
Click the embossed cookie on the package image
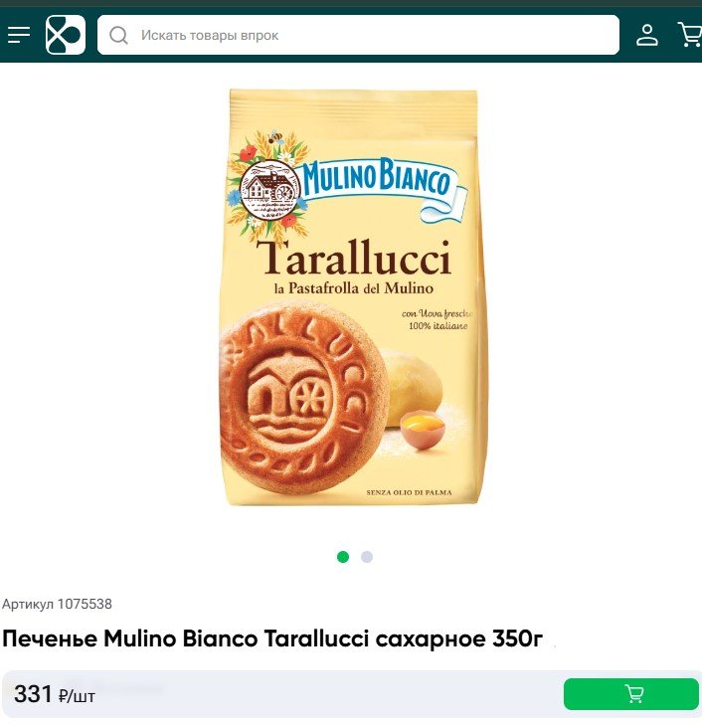point(304,397)
